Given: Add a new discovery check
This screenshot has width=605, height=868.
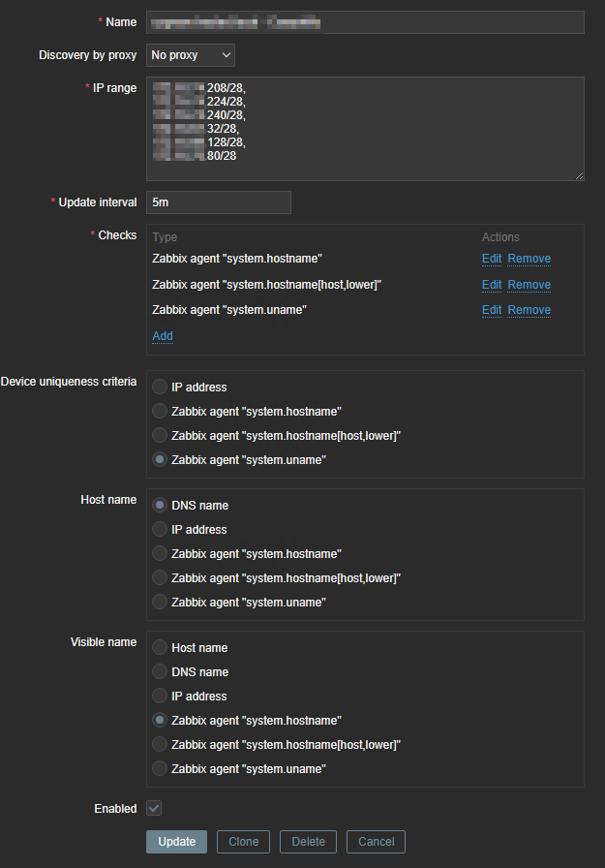Looking at the screenshot, I should coord(163,336).
